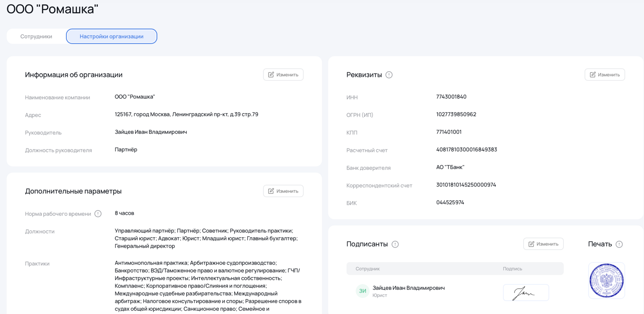
Task: Click info icon beside Норма рабочего времени
Action: pyautogui.click(x=98, y=214)
